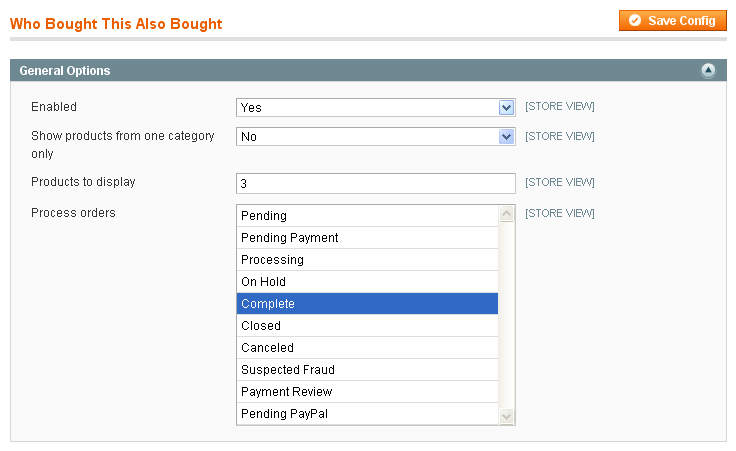Open the Enabled dropdown
The image size is (736, 451).
pos(376,107)
